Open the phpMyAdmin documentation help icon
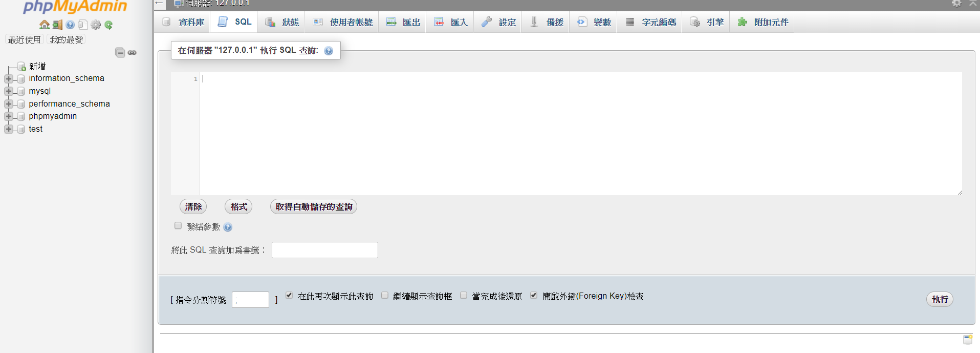 (x=70, y=25)
